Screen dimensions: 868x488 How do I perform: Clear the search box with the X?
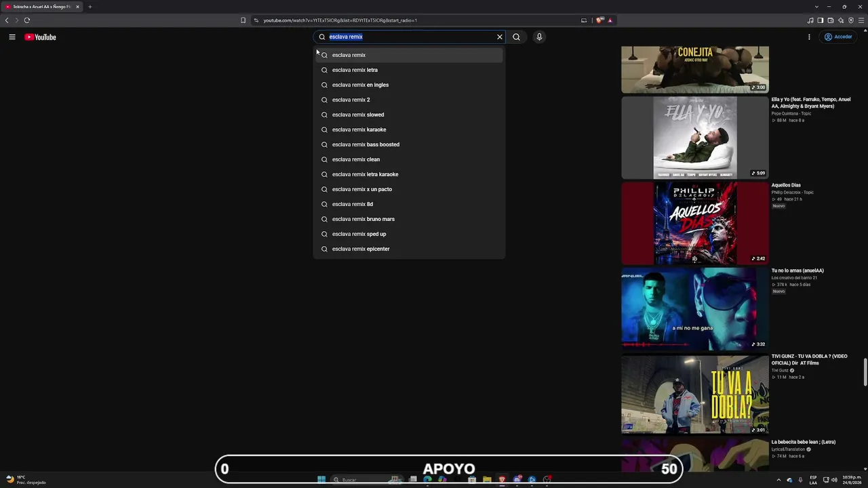tap(500, 37)
